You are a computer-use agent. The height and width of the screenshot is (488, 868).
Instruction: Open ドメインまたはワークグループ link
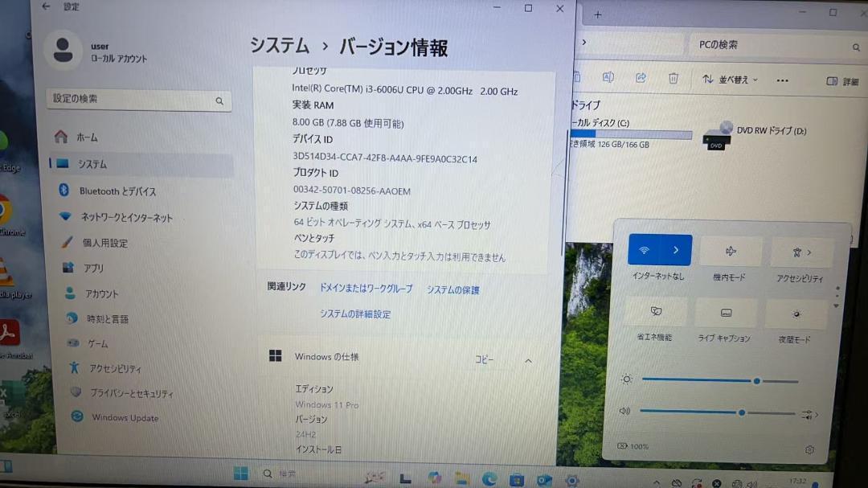[x=366, y=289]
